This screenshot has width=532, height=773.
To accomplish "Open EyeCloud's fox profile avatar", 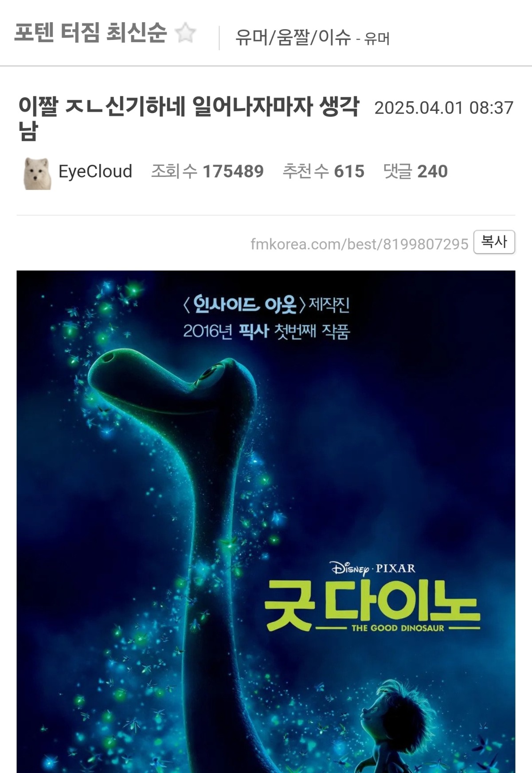I will [x=37, y=173].
